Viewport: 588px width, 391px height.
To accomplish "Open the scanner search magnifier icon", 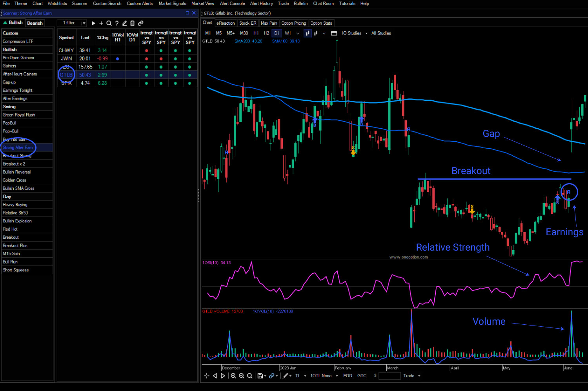I will 109,23.
